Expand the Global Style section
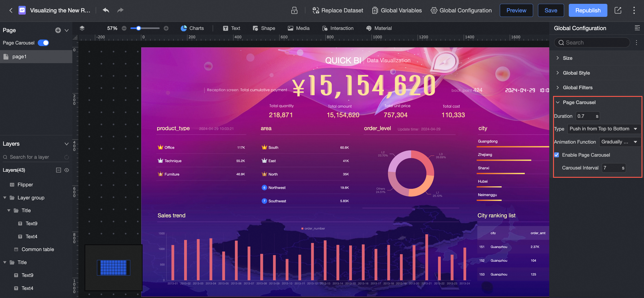This screenshot has height=298, width=644. point(576,73)
